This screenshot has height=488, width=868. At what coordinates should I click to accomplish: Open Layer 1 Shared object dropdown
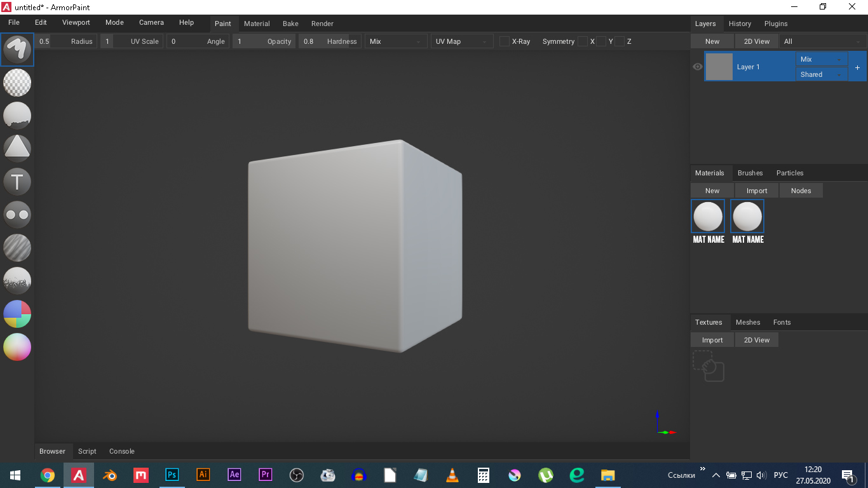822,74
